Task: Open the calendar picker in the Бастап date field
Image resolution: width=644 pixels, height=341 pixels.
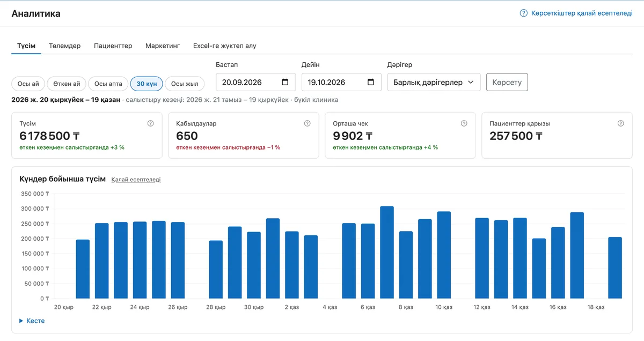Action: (x=285, y=82)
